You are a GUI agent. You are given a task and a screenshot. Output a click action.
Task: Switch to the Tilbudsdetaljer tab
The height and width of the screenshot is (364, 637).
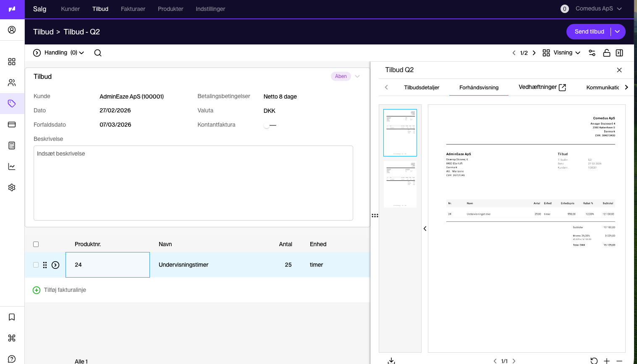(422, 87)
